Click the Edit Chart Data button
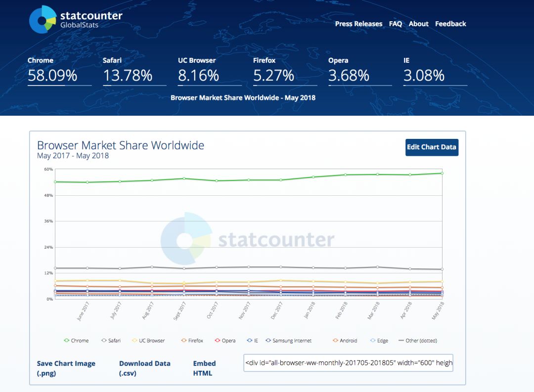Viewport: 534px width, 392px height. click(x=432, y=147)
